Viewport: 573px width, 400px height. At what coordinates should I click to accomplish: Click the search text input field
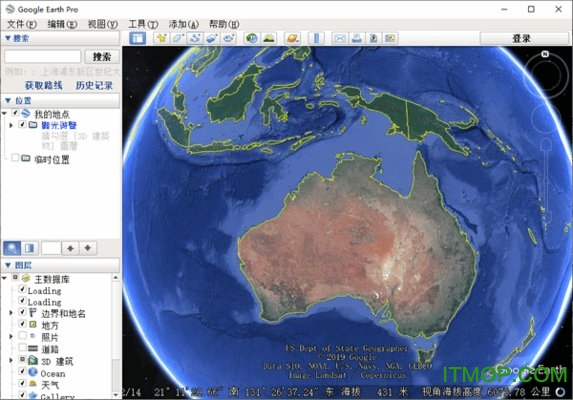pyautogui.click(x=42, y=57)
